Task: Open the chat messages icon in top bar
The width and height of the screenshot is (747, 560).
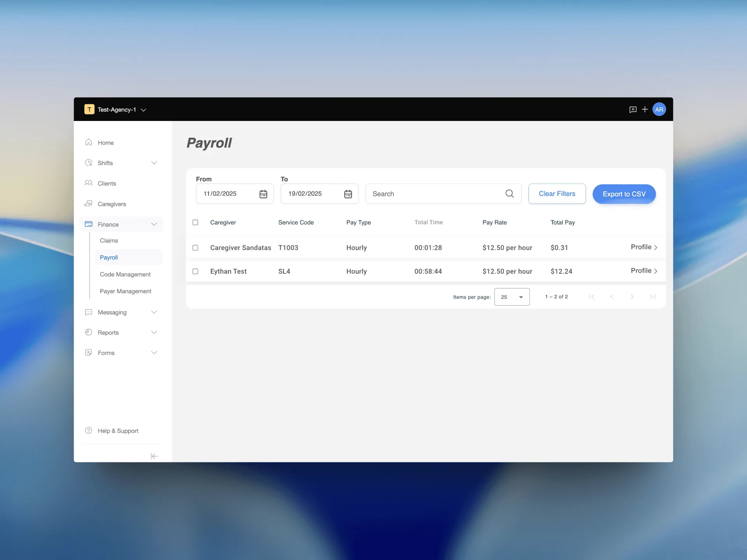Action: (633, 110)
